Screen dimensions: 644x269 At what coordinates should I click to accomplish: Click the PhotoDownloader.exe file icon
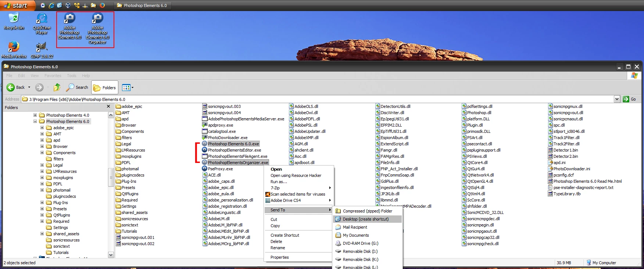click(x=205, y=137)
